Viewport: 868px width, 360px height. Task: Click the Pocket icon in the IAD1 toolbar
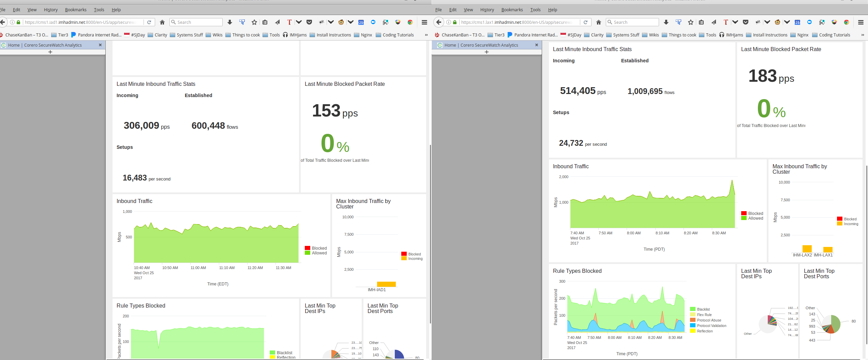click(309, 22)
